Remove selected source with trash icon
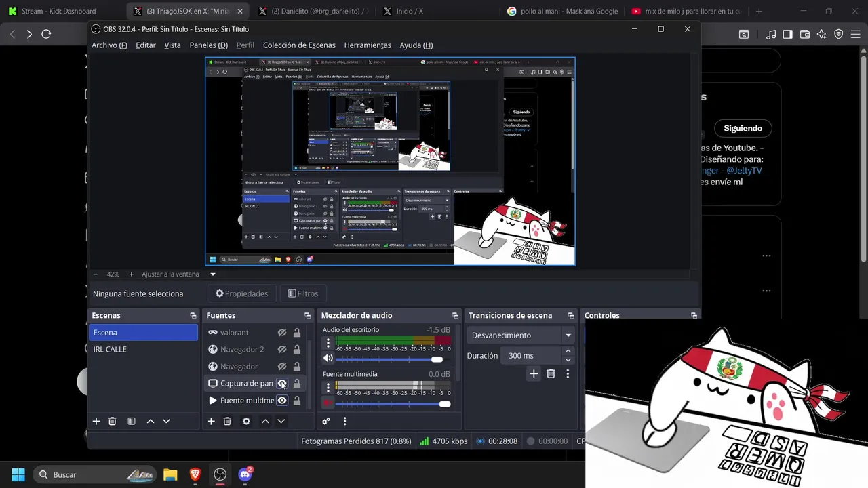This screenshot has width=868, height=488. point(227,421)
